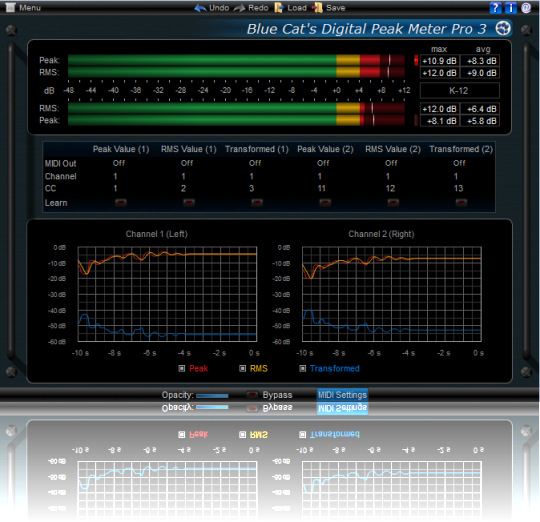Click the Redo label
Image resolution: width=540 pixels, height=522 pixels.
[x=258, y=8]
